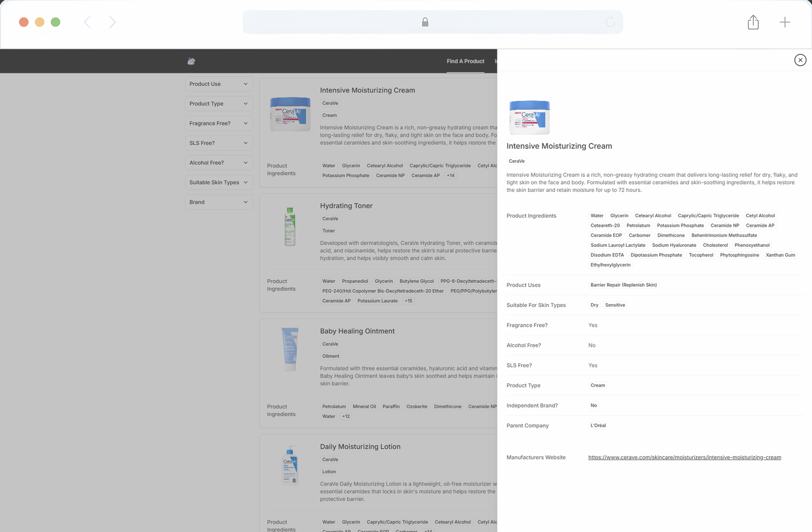Close the product detail panel
Viewport: 812px width, 532px height.
(800, 60)
